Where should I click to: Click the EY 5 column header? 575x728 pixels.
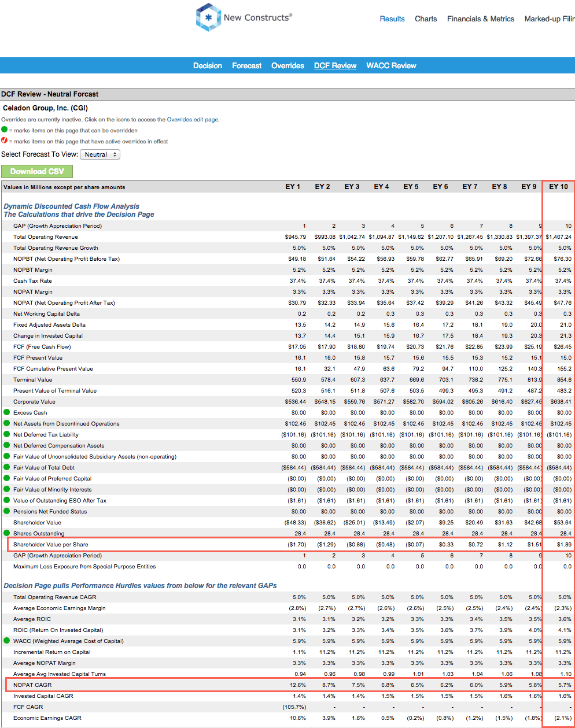(x=411, y=187)
